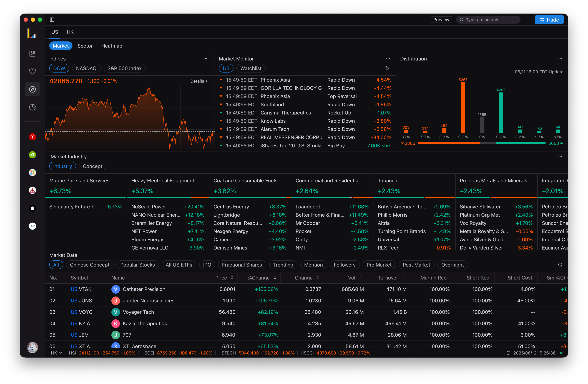The image size is (588, 384).
Task: Open Tesla from the sidebar stock shortcuts
Action: (x=32, y=136)
